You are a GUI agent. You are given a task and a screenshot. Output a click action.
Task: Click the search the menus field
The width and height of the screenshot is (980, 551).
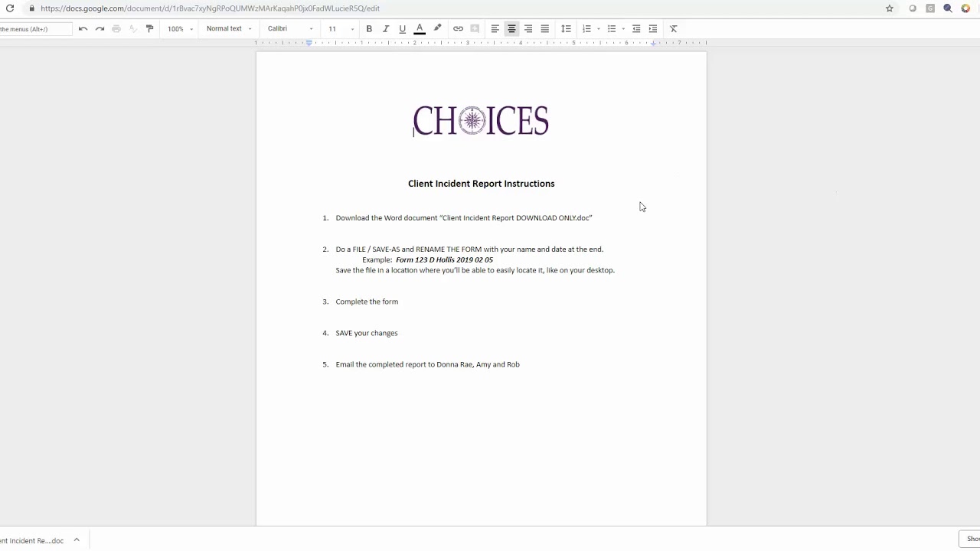coord(35,29)
